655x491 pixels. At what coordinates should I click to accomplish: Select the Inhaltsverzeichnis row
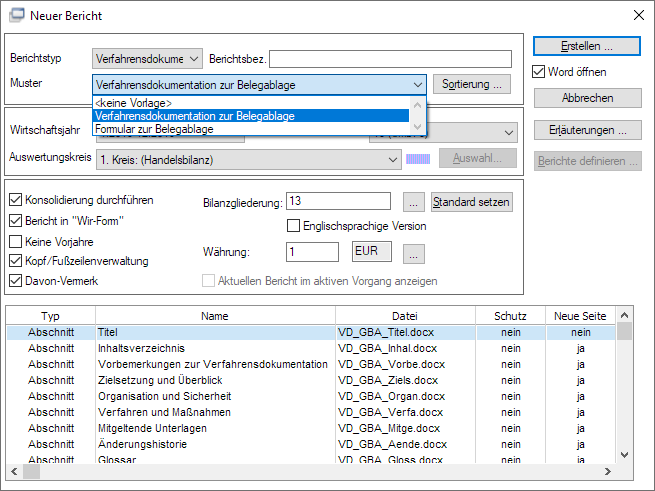tap(311, 348)
